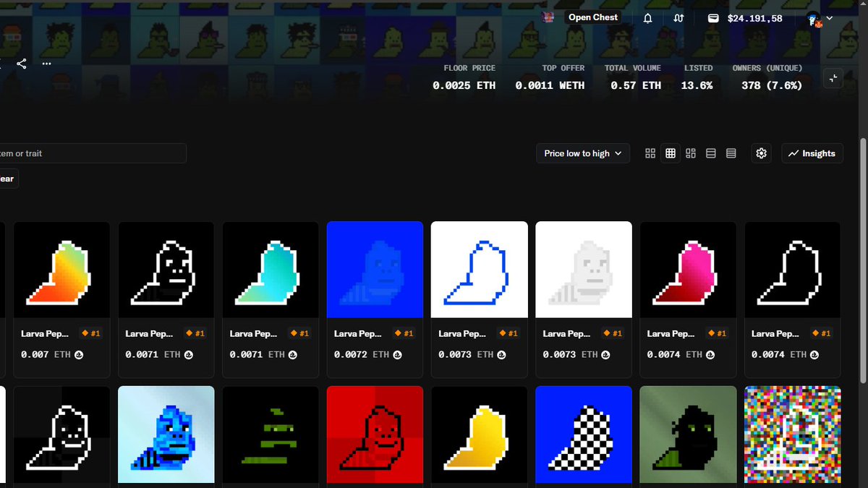Click marketplace icon on blue outline Pepe card

[501, 355]
